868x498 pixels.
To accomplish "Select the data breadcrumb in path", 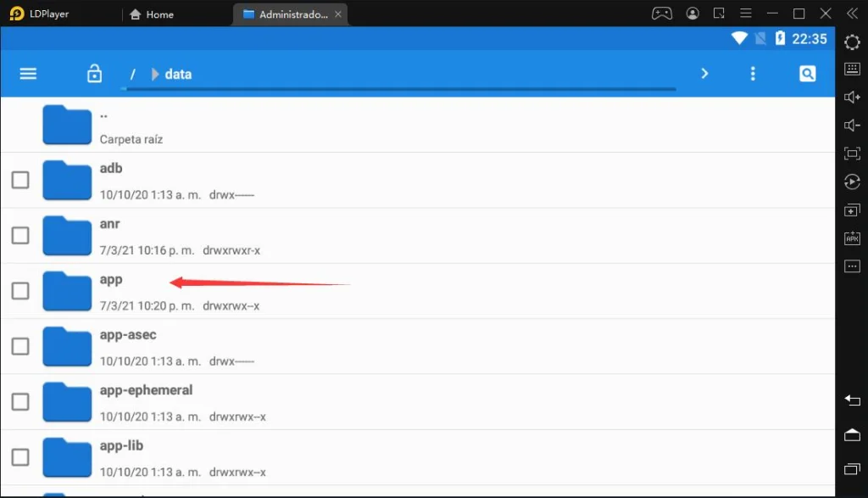I will point(178,74).
